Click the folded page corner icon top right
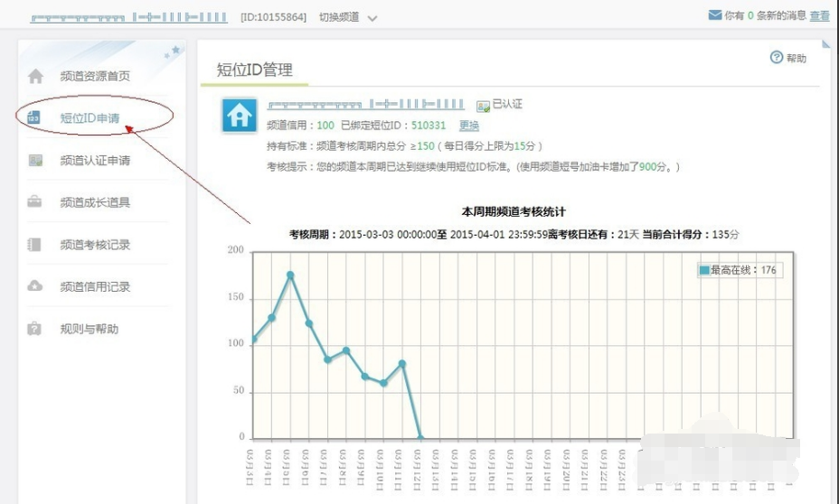 pyautogui.click(x=825, y=44)
